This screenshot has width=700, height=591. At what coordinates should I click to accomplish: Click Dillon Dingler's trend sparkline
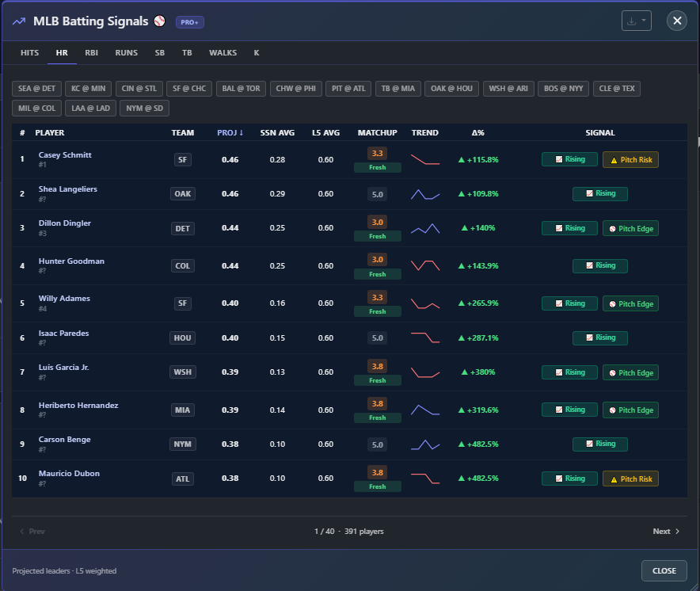pyautogui.click(x=425, y=228)
